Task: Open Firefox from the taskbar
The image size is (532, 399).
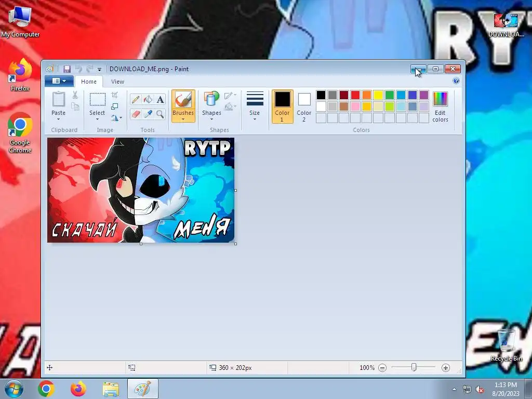Action: click(78, 389)
